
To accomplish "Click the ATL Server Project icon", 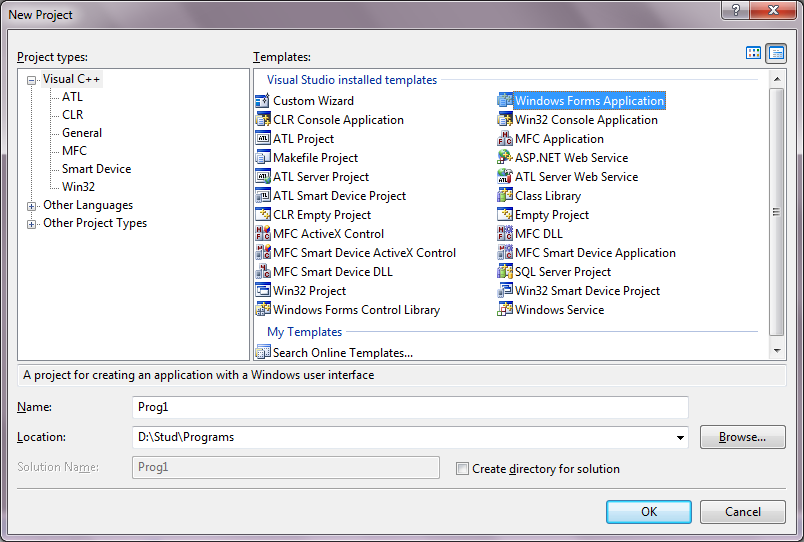I will (x=263, y=176).
